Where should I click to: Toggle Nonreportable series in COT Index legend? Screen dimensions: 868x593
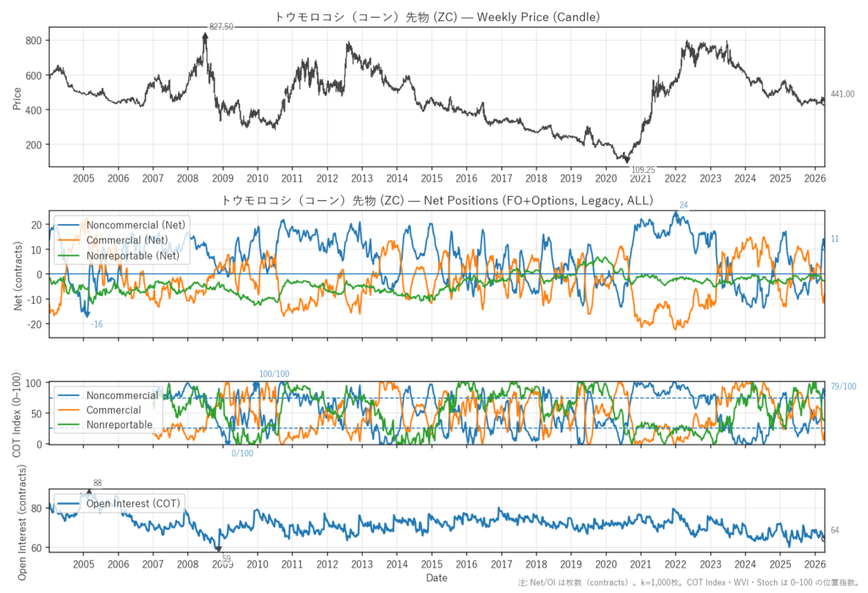tap(120, 424)
